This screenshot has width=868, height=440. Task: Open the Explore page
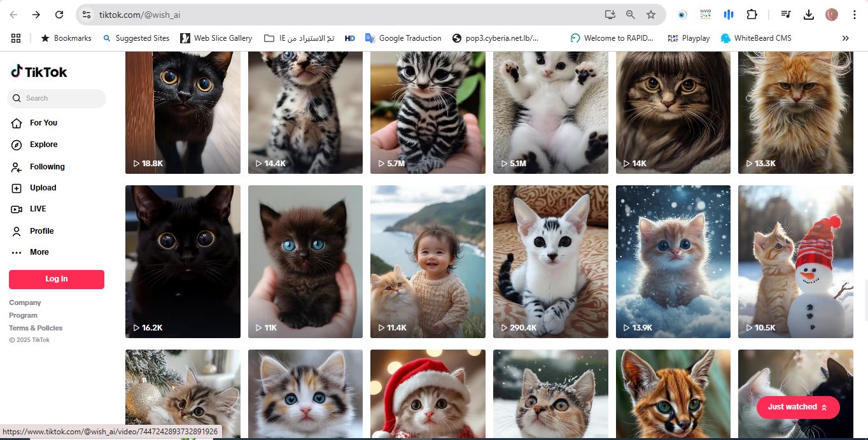pyautogui.click(x=43, y=145)
